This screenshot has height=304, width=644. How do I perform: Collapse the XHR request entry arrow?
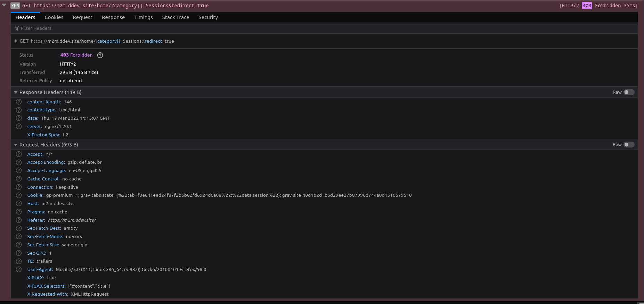click(4, 5)
